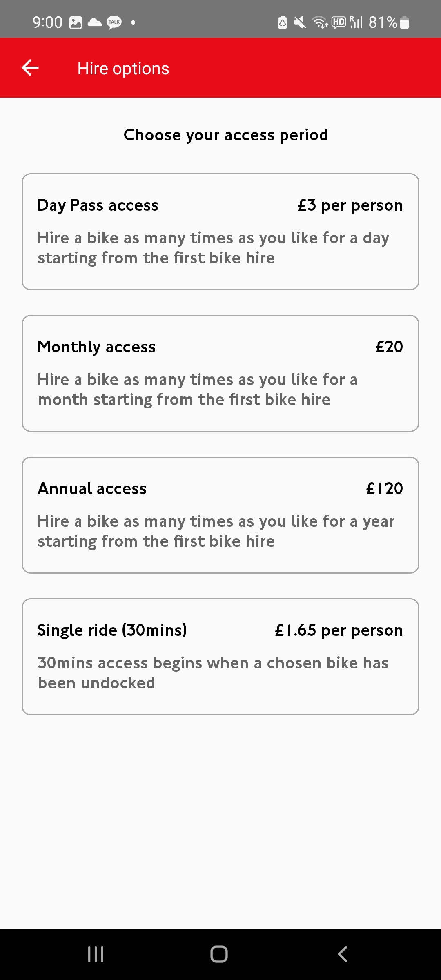Tap the back arrow in red header
This screenshot has height=980, width=441.
pos(30,68)
